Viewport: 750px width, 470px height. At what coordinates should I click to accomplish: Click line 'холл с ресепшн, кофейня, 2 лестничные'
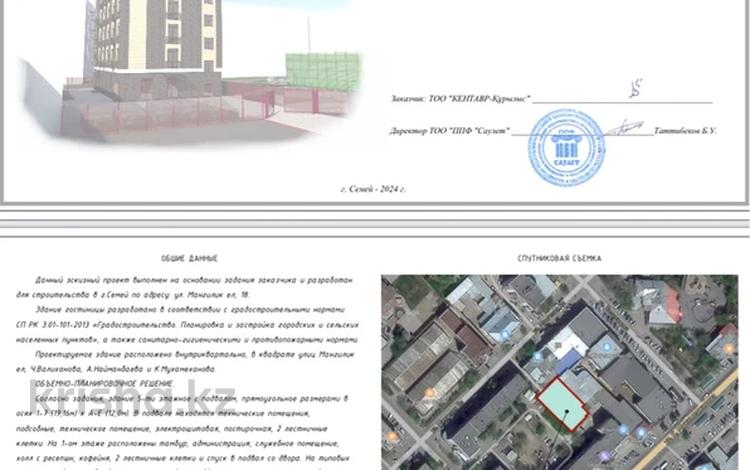(183, 458)
